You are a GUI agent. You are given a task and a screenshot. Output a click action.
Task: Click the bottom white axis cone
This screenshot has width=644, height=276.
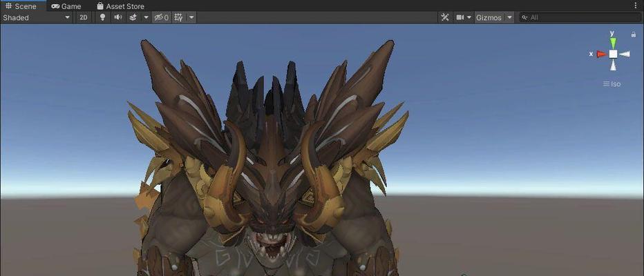[x=613, y=66]
